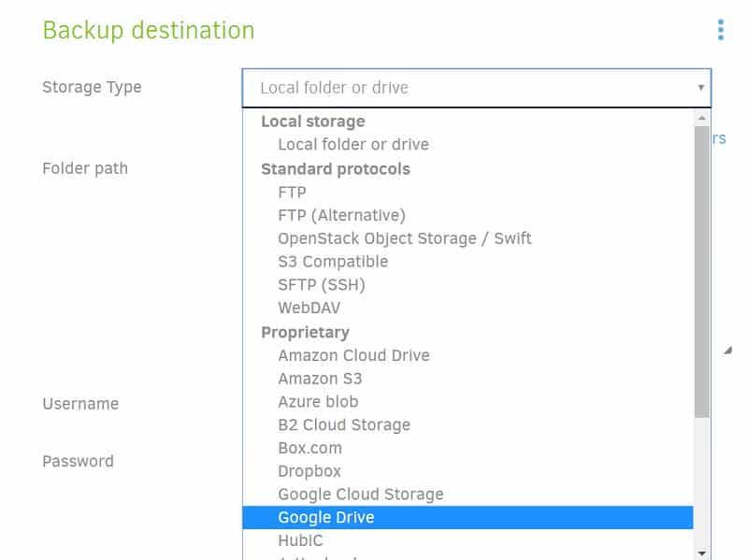This screenshot has height=560, width=748.
Task: Click the dropdown list scroll down arrow
Action: click(x=702, y=553)
